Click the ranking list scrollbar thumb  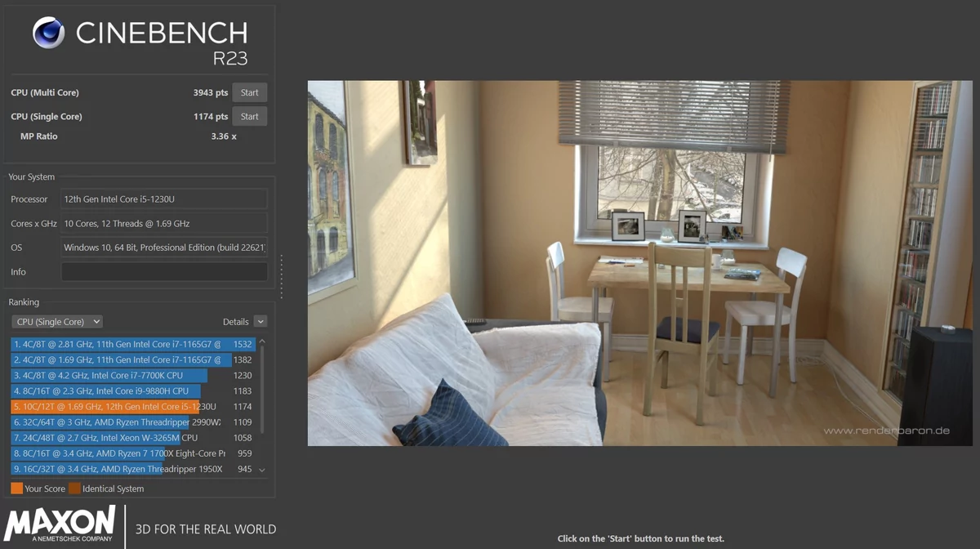[x=262, y=389]
